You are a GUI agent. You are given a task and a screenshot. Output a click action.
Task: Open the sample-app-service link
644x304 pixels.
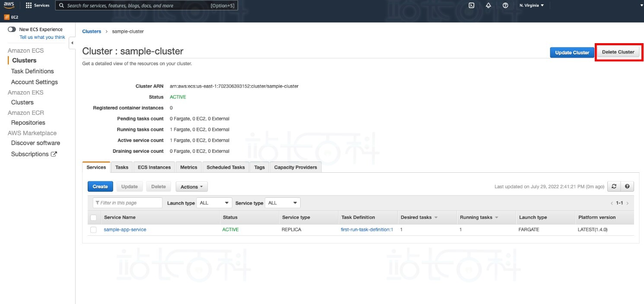(125, 230)
